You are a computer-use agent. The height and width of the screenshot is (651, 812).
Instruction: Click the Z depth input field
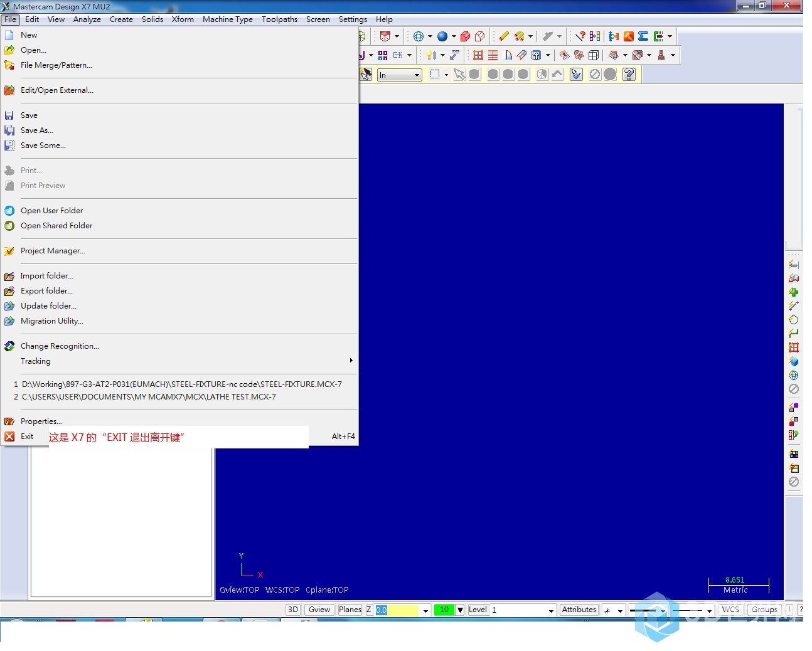point(397,610)
